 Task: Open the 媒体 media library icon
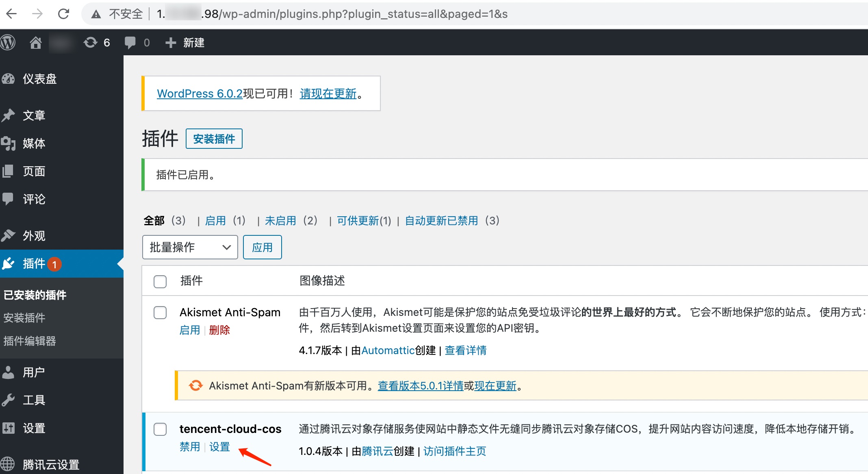click(8, 143)
